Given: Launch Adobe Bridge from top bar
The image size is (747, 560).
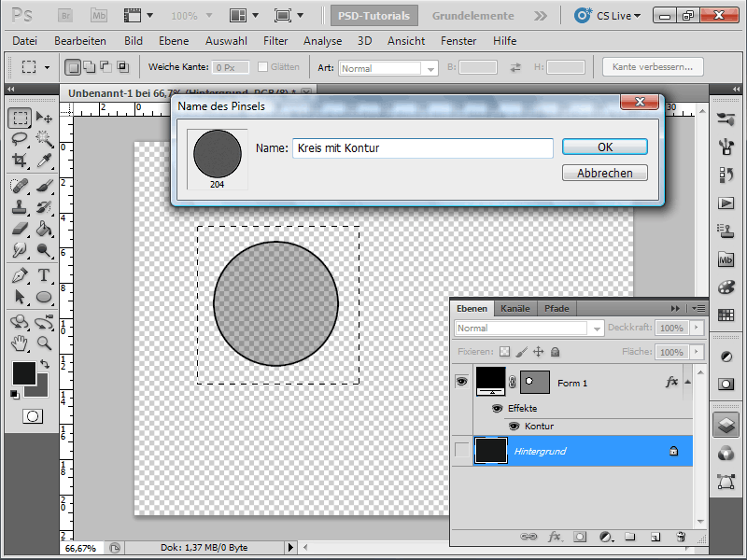Looking at the screenshot, I should 65,16.
